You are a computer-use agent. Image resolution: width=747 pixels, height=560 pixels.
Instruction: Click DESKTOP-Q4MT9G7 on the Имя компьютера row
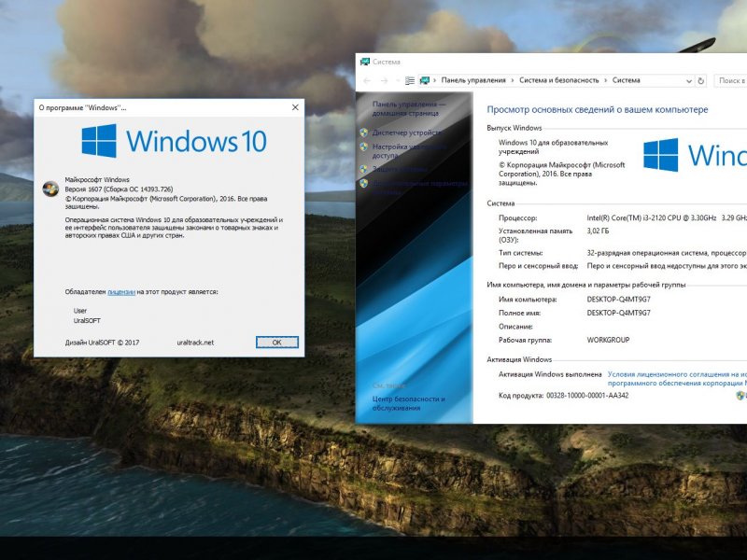tap(618, 299)
